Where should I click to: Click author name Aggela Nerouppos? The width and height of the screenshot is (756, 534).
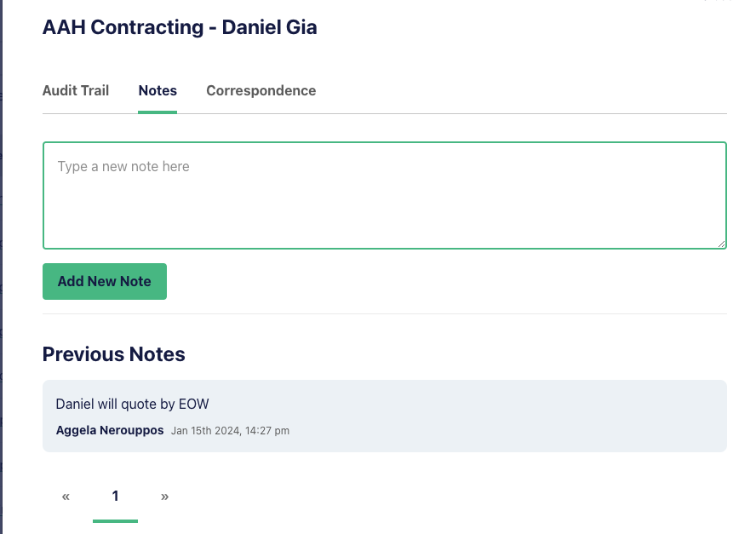(x=110, y=430)
